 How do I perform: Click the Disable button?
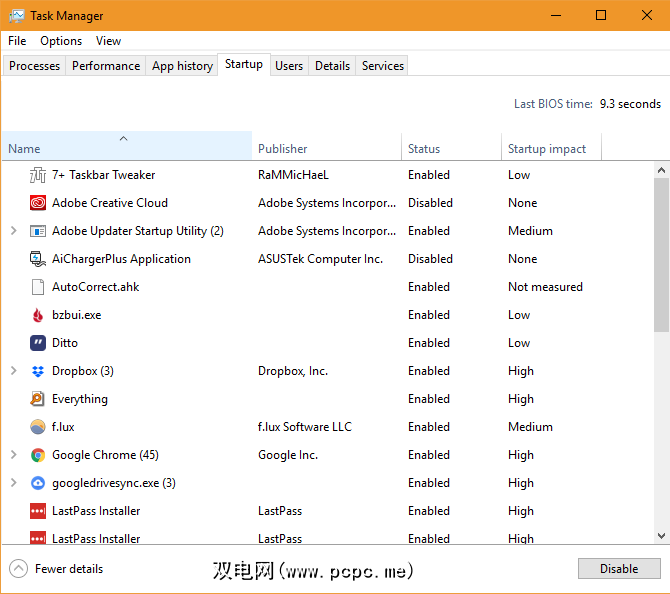click(619, 569)
